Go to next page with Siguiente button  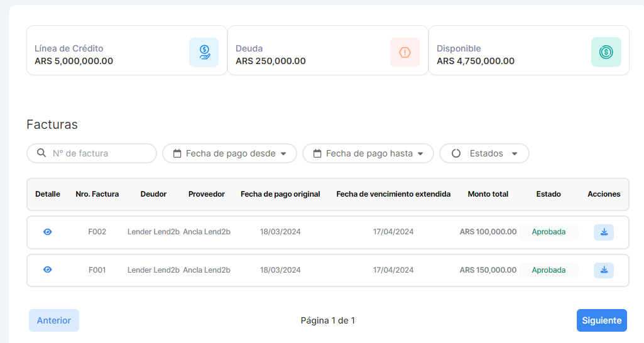point(601,320)
